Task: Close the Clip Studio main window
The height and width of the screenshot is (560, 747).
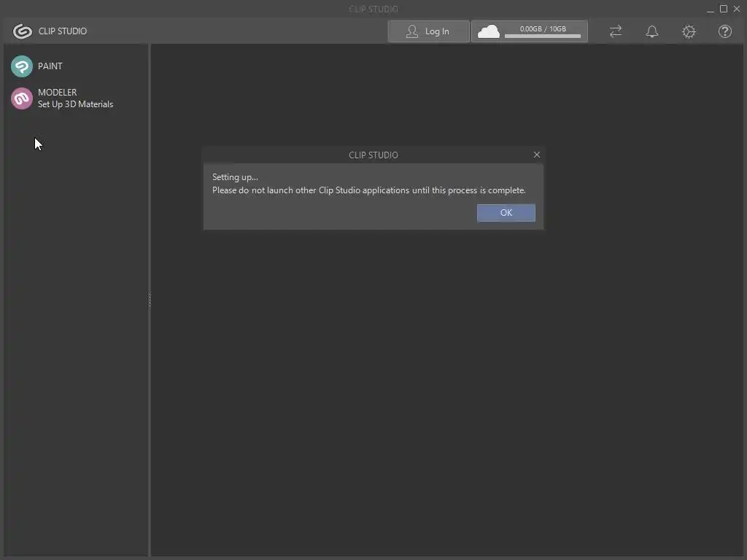Action: (737, 9)
